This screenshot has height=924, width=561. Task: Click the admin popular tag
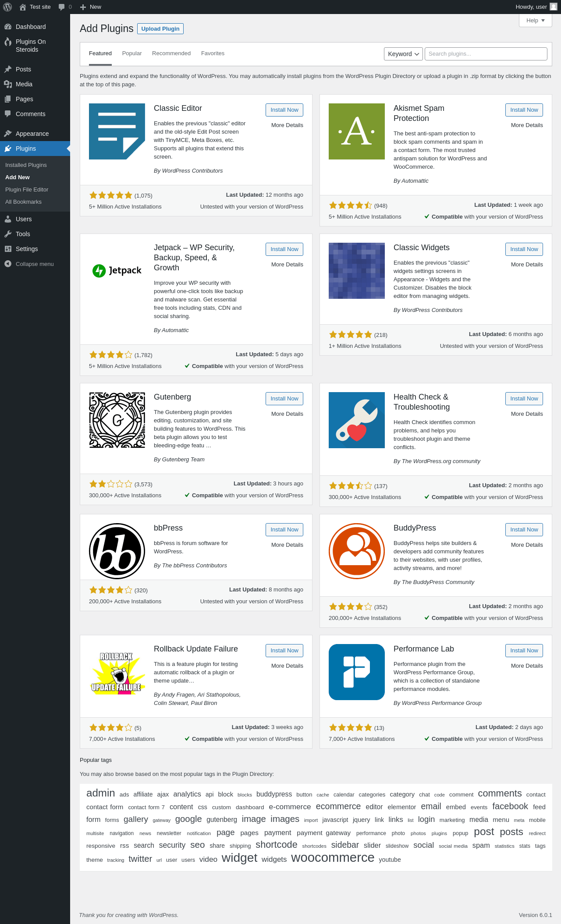coord(101,793)
